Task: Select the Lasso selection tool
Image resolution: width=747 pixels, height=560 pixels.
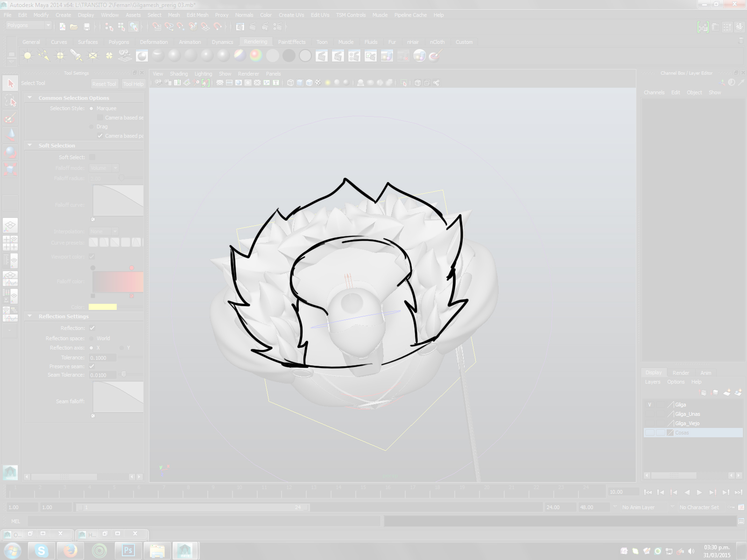Action: click(x=10, y=101)
